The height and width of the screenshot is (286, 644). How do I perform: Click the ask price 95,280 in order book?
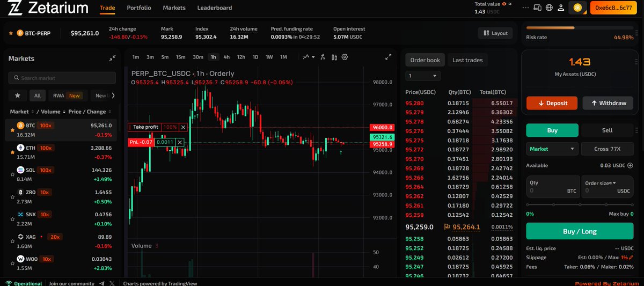coord(414,103)
